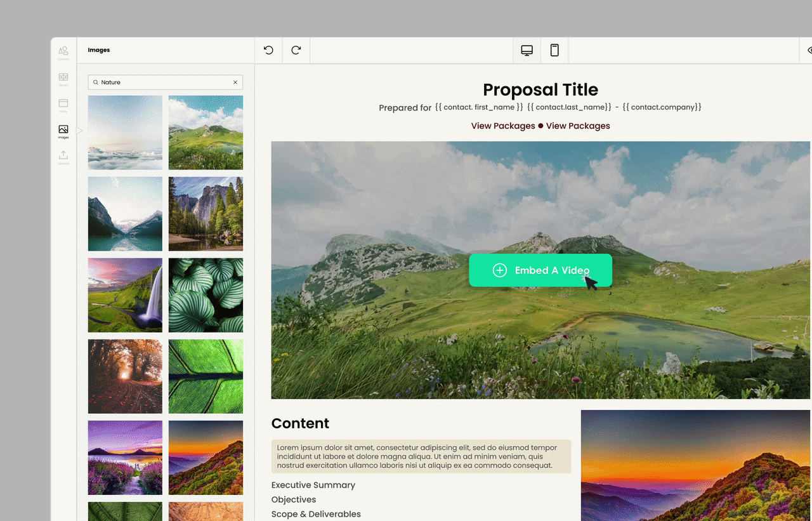Viewport: 812px width, 521px height.
Task: Select Executive Summary in content list
Action: (x=313, y=485)
